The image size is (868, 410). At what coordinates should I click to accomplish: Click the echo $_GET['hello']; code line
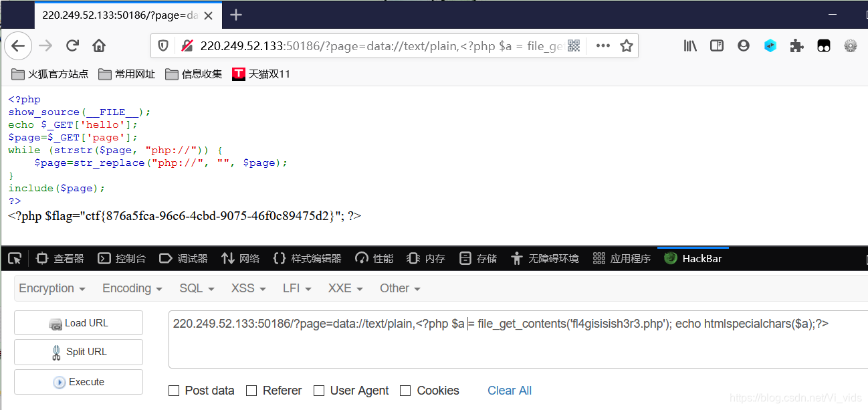point(74,125)
